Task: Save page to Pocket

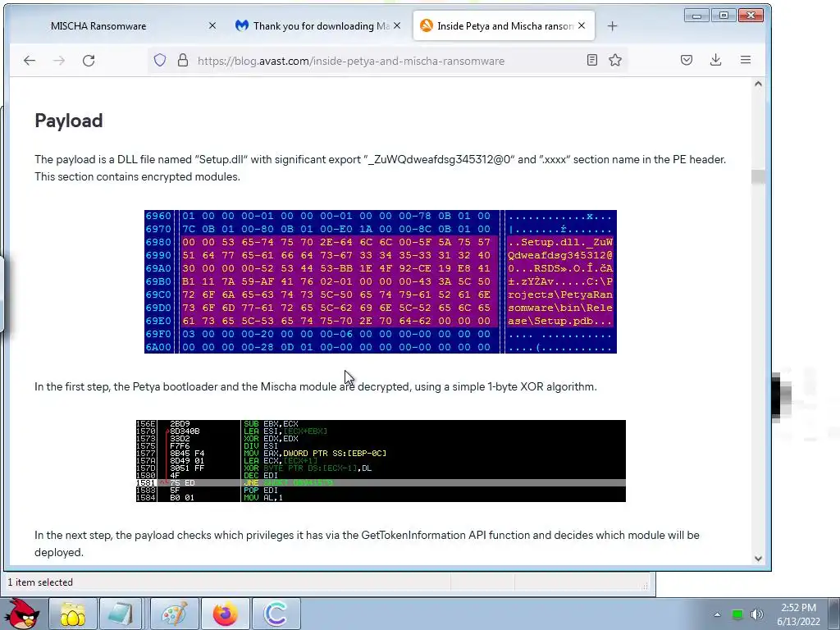Action: tap(687, 60)
